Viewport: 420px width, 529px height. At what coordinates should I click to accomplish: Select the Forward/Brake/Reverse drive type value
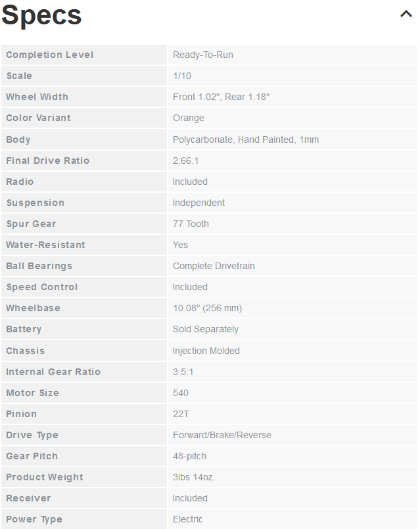tap(222, 435)
